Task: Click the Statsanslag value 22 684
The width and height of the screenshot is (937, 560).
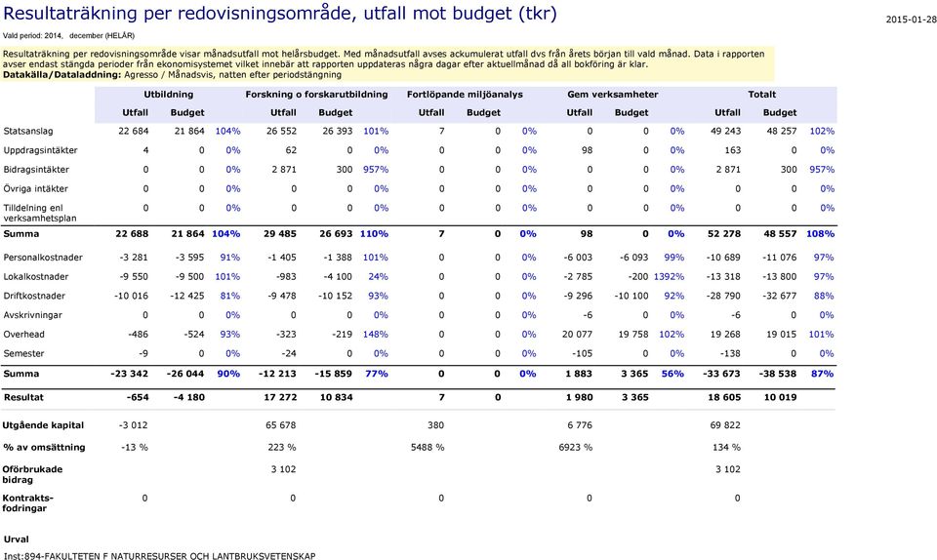Action: [134, 131]
